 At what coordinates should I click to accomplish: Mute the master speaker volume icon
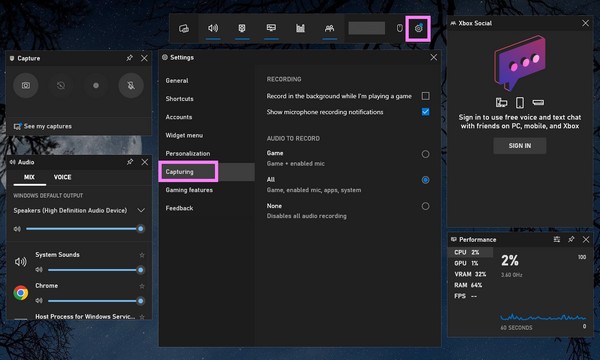17,229
